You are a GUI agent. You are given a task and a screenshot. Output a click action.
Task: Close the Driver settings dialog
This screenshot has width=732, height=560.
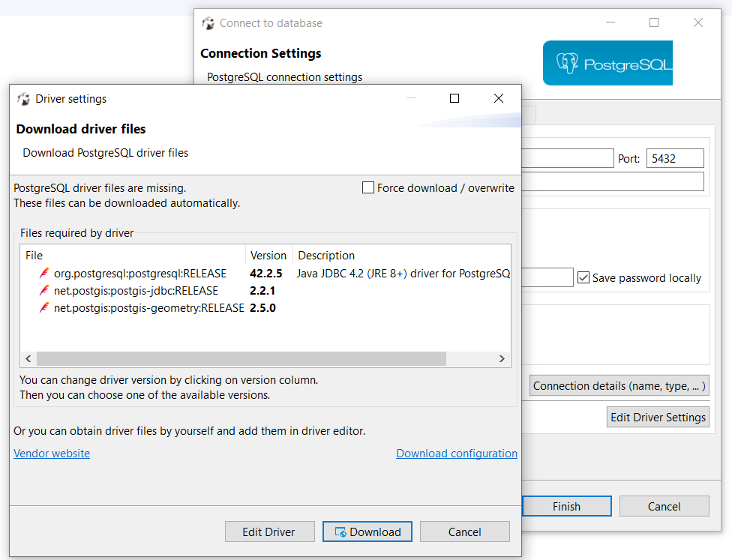pos(499,98)
